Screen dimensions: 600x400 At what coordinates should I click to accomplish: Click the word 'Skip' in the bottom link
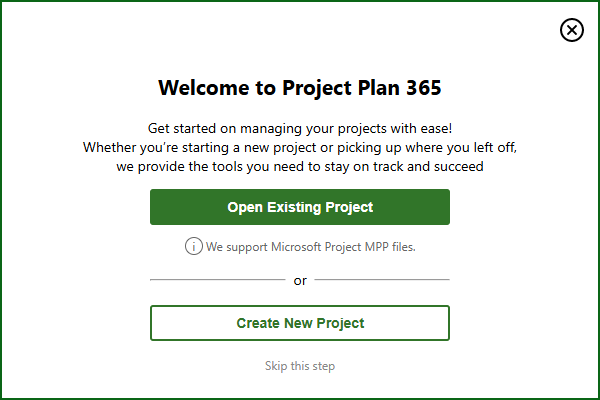click(276, 366)
